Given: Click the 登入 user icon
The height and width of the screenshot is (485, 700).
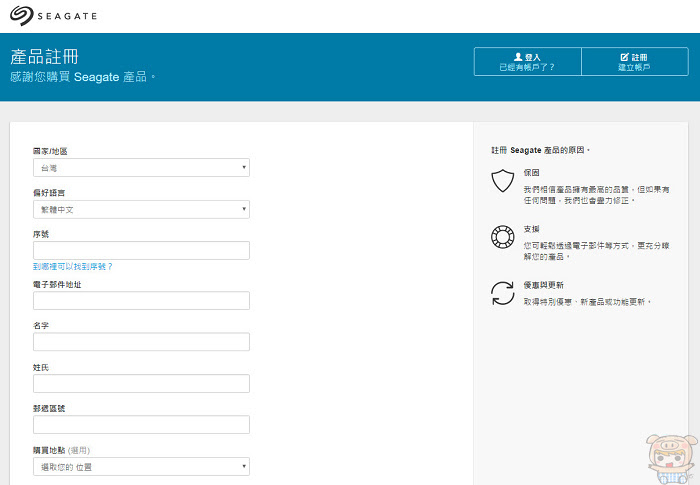Looking at the screenshot, I should (x=518, y=57).
